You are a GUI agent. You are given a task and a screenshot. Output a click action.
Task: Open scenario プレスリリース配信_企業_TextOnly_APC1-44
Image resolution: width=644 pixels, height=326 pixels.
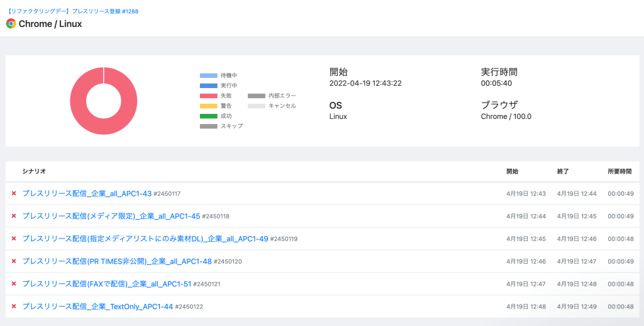97,306
